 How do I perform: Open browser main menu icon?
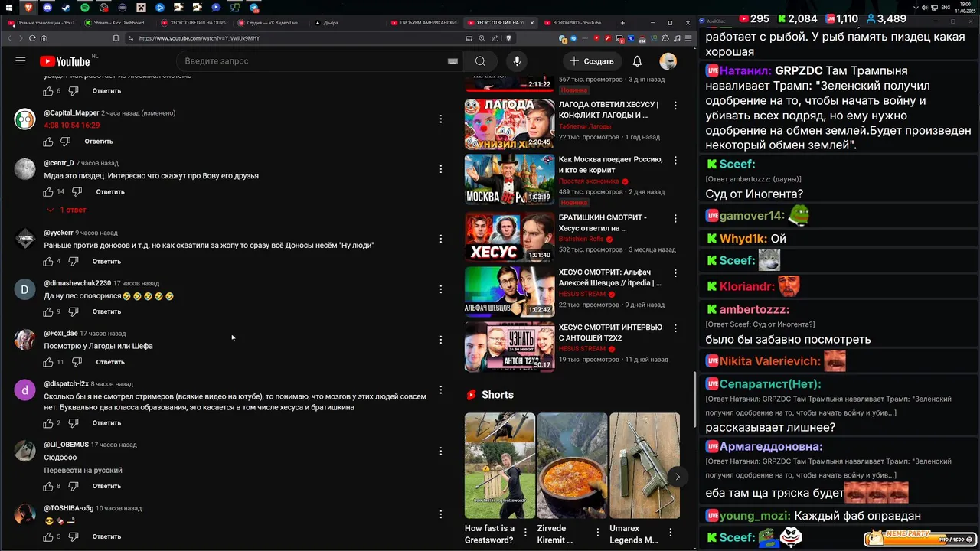pyautogui.click(x=688, y=38)
